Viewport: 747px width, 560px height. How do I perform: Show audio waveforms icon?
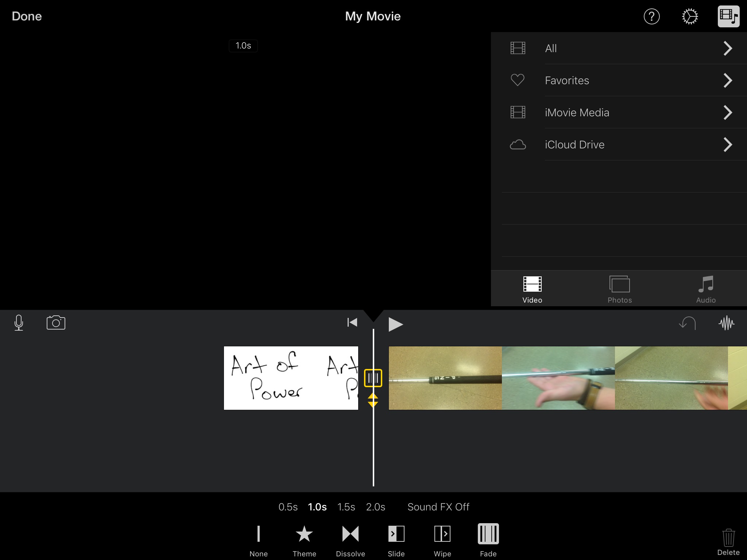click(726, 323)
